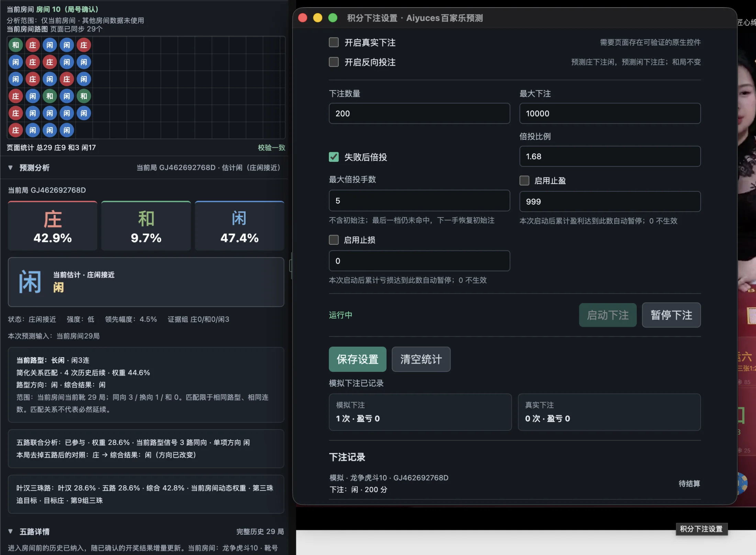
Task: Click the 运行中 status text
Action: pyautogui.click(x=341, y=315)
